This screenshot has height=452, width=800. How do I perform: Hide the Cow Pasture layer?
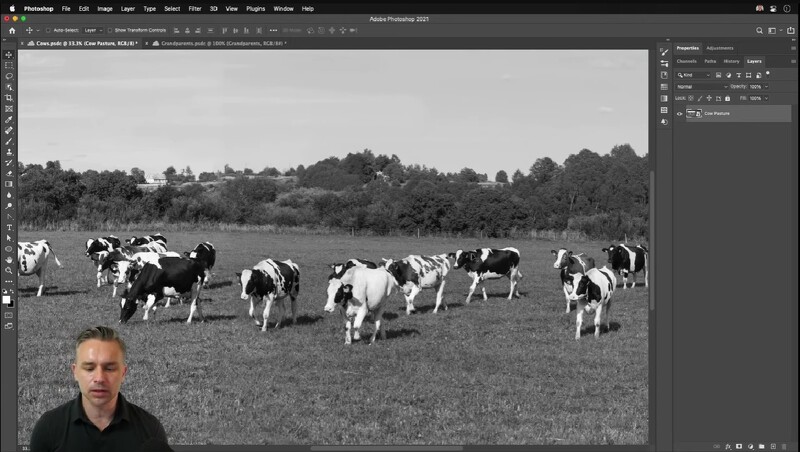[680, 114]
